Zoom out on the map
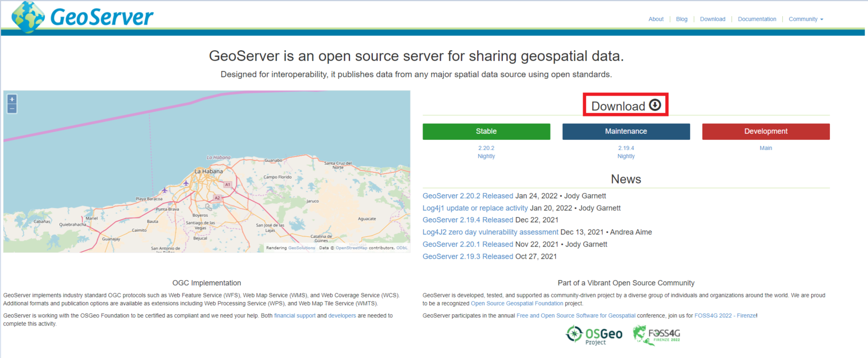868x358 pixels. [x=12, y=108]
